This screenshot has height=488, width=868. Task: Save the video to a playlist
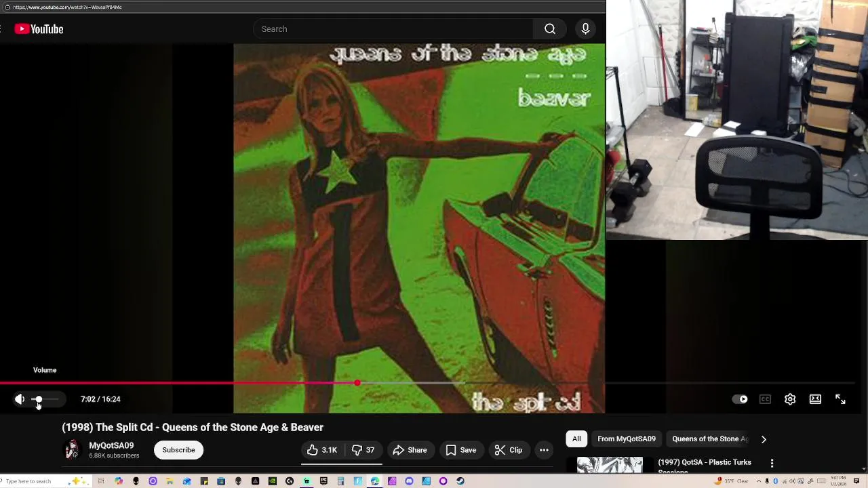point(461,450)
